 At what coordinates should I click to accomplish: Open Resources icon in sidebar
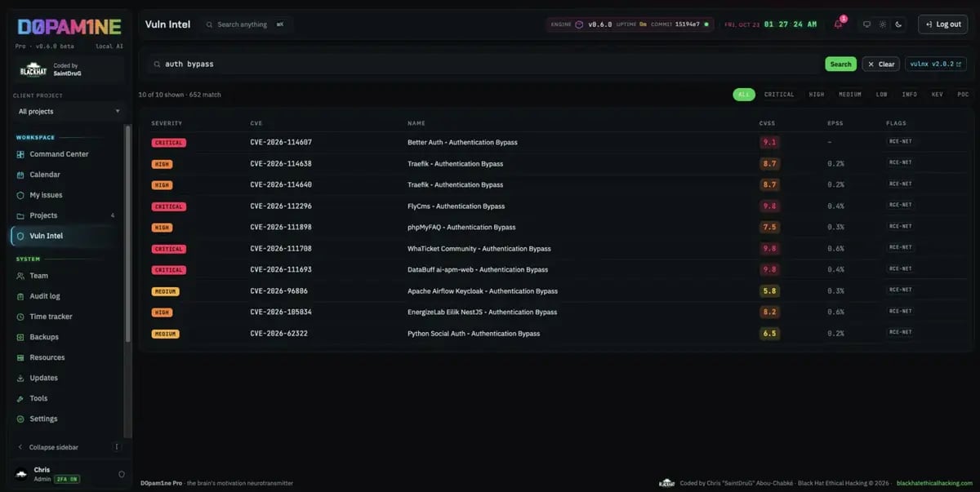tap(20, 357)
